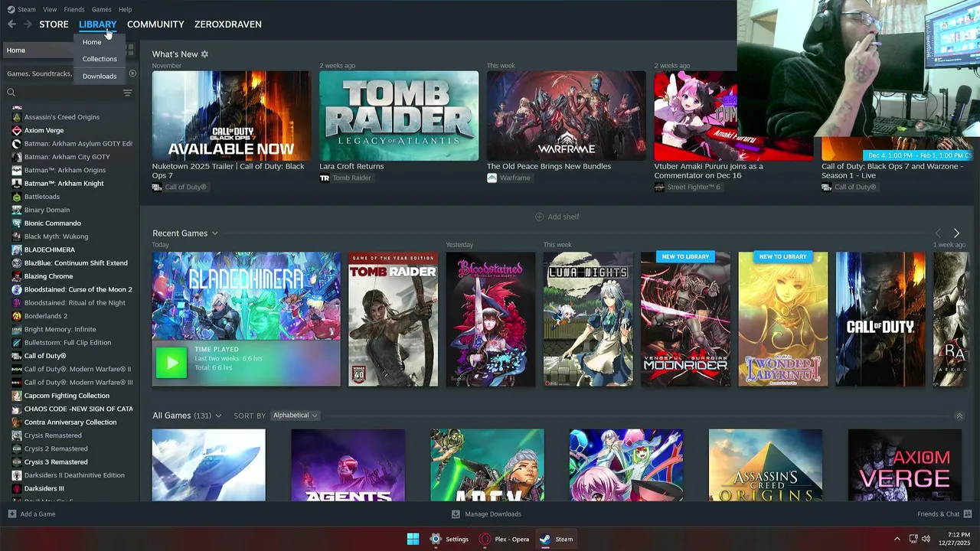Open the Windows Start button
Image resolution: width=980 pixels, height=551 pixels.
click(413, 539)
